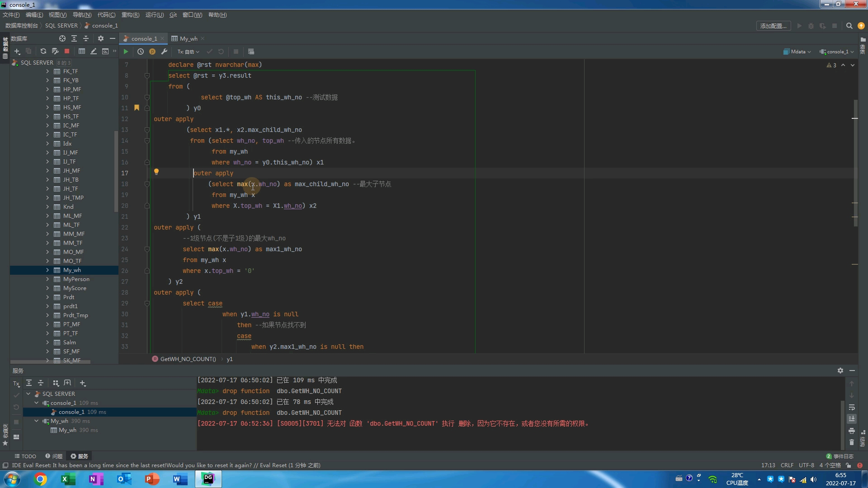
Task: Open services panel gear settings
Action: [x=840, y=371]
